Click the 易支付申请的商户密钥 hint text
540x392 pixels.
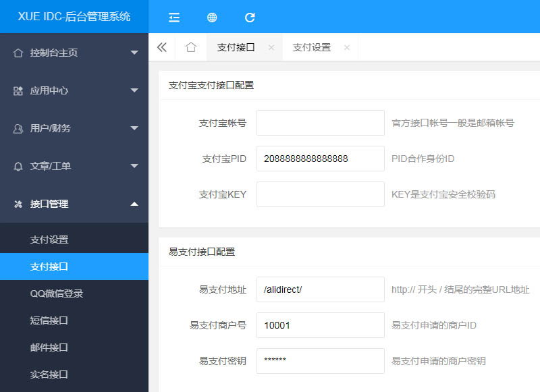(x=439, y=361)
